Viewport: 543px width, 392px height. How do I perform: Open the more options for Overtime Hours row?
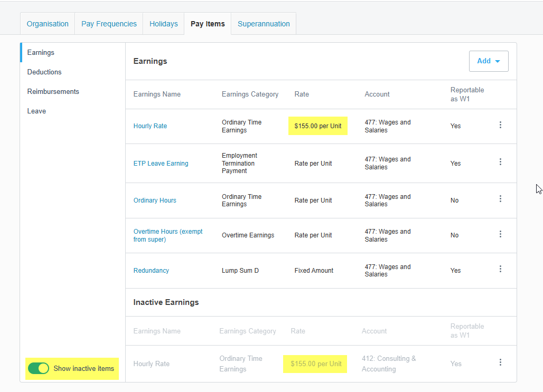[x=500, y=234]
